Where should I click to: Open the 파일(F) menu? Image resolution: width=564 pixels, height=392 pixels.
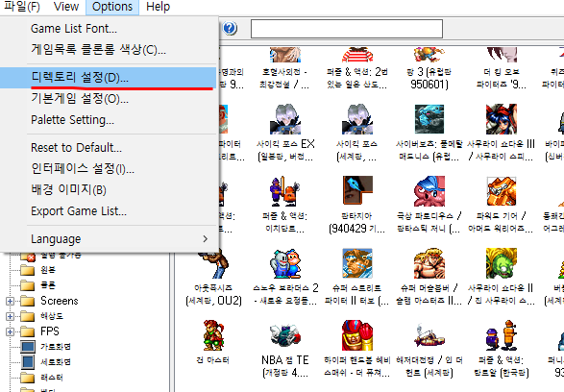tap(21, 7)
